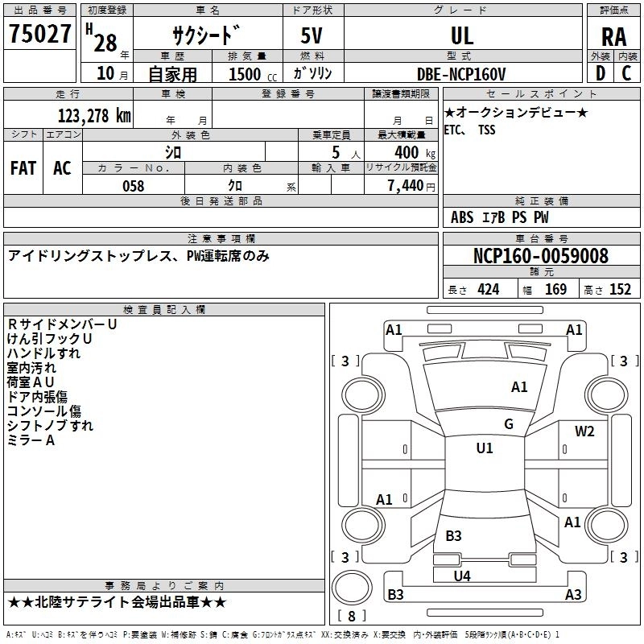Click the Rサイドメンバー U inspector note
Image resolution: width=644 pixels, height=644 pixels.
[62, 324]
